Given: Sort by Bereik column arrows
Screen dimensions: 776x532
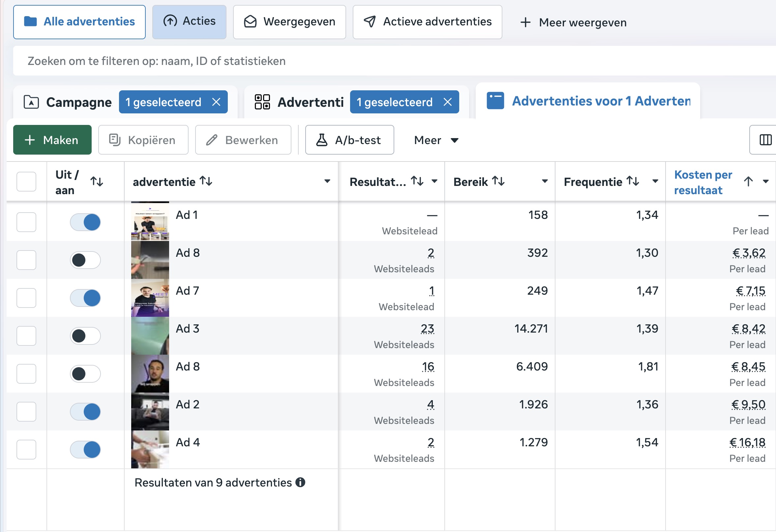Looking at the screenshot, I should (498, 181).
